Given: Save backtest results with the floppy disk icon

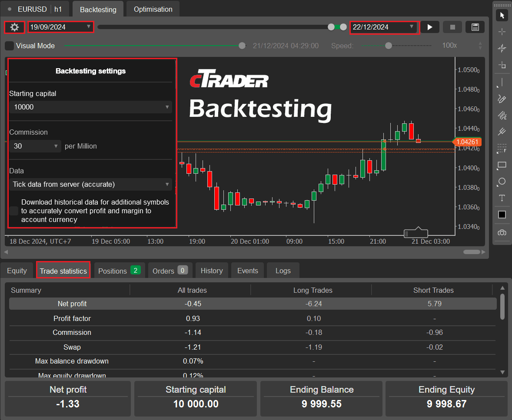Looking at the screenshot, I should (x=475, y=27).
